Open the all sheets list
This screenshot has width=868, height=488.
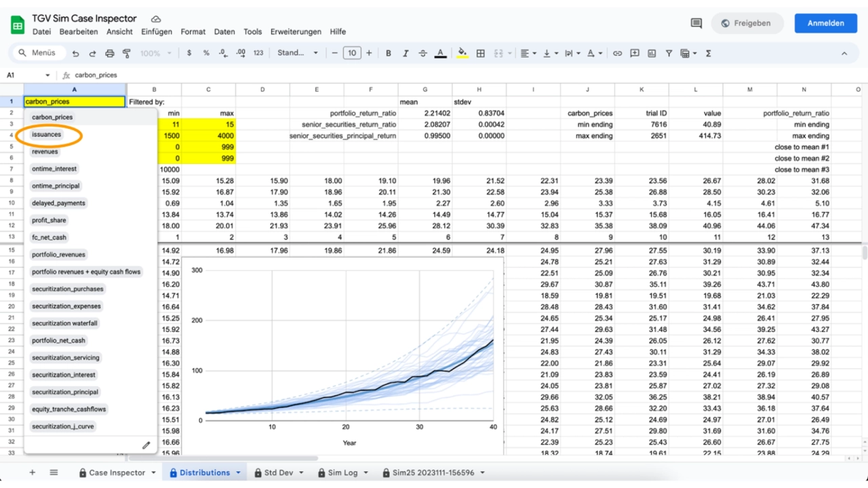(54, 472)
